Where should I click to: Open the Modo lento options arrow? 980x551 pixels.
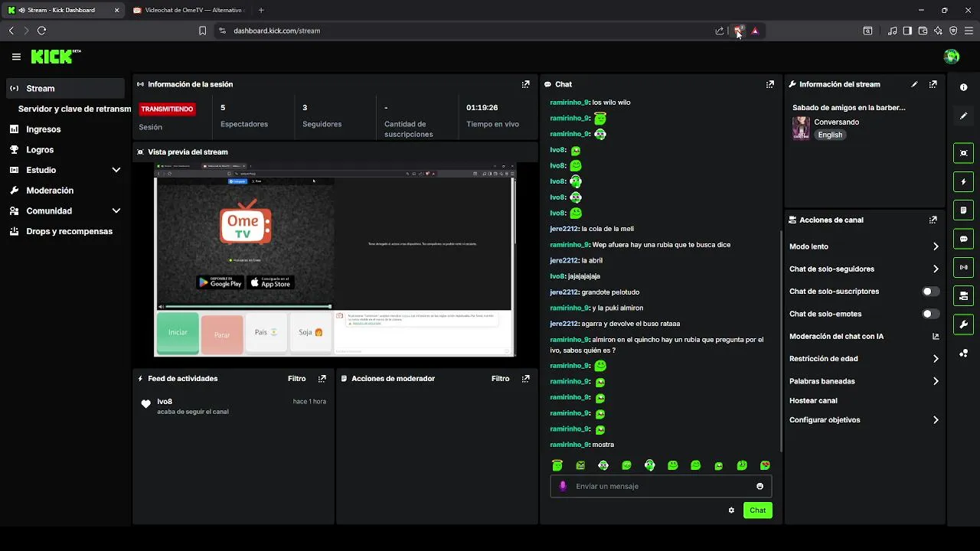[x=935, y=246]
